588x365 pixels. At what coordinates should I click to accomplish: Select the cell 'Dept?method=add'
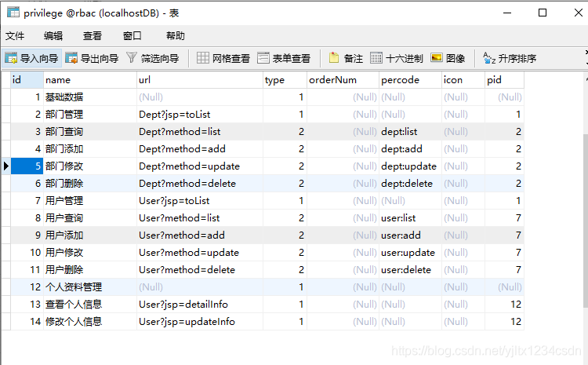(200, 149)
